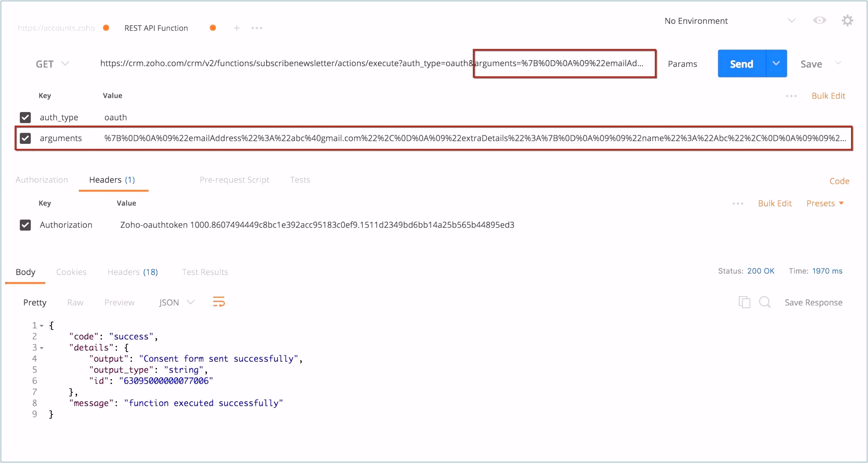This screenshot has height=463, width=868.
Task: Click the Save Response button in body
Action: tap(813, 303)
